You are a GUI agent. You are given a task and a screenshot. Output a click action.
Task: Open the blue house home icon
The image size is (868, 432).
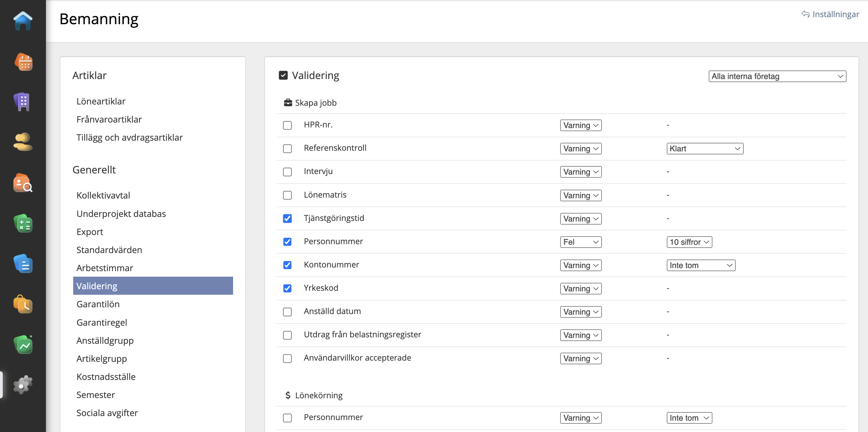(23, 21)
